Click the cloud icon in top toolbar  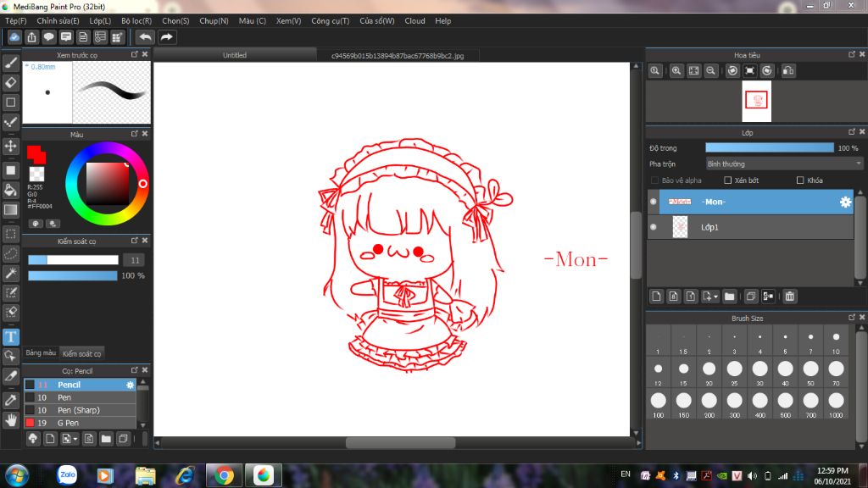(x=14, y=37)
